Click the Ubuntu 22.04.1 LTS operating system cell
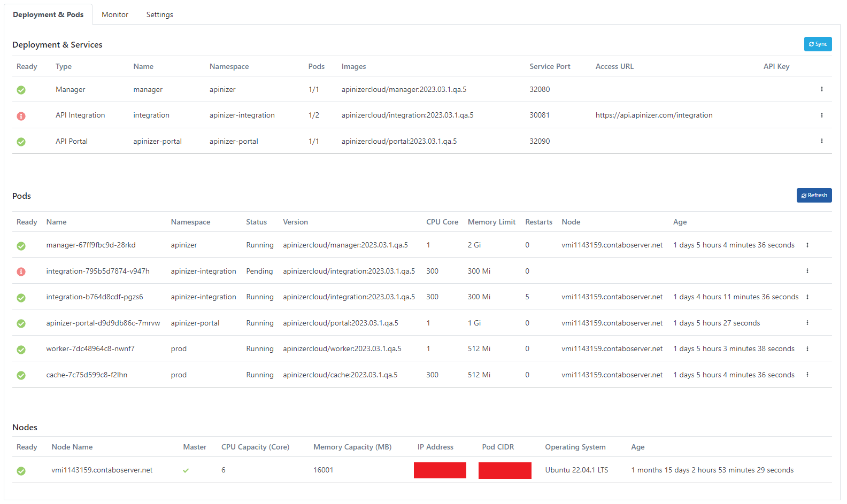This screenshot has width=847, height=504. click(576, 470)
